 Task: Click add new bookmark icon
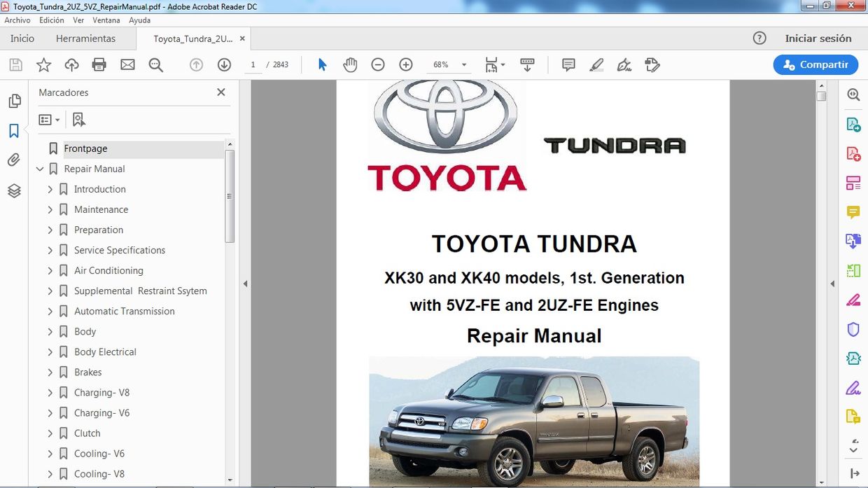(x=78, y=120)
